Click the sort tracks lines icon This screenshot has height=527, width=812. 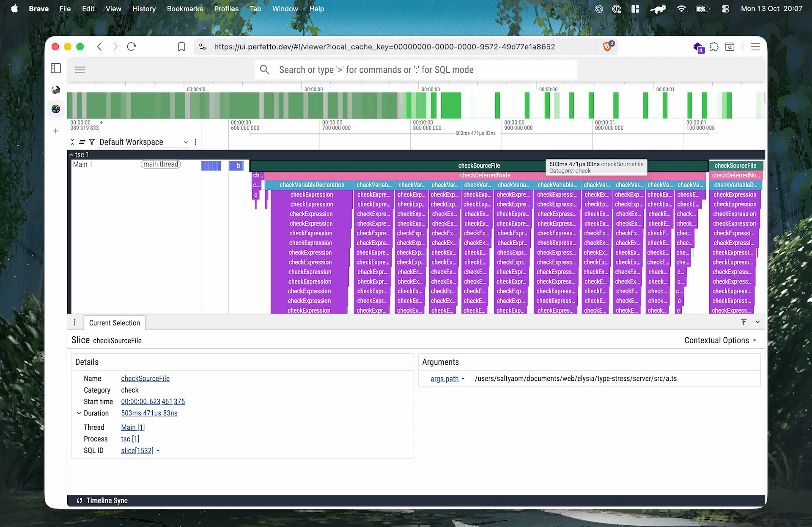click(82, 142)
